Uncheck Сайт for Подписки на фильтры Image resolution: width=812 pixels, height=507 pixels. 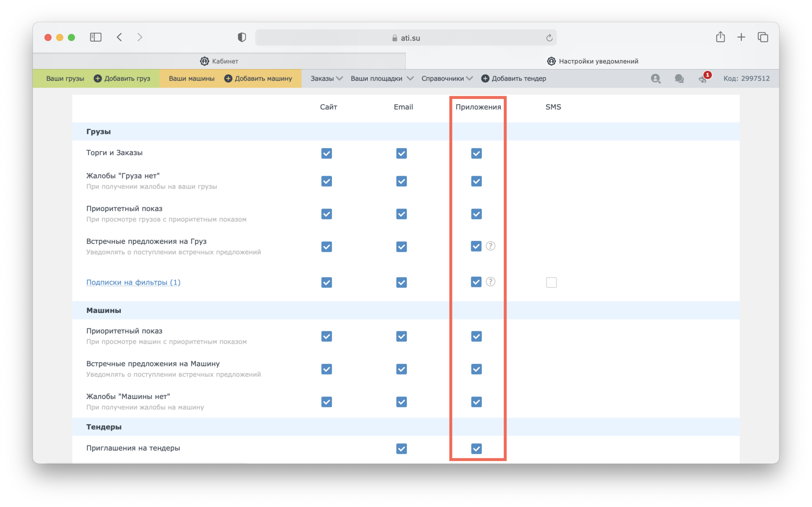327,283
